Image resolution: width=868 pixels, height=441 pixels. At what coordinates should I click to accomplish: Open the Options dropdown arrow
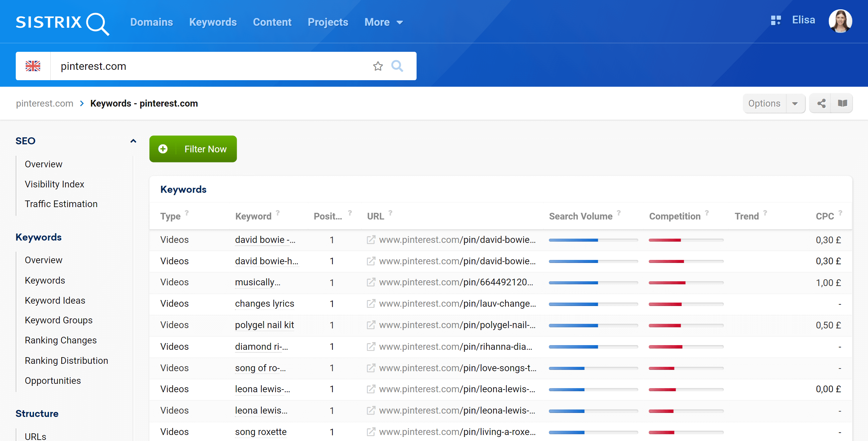795,104
